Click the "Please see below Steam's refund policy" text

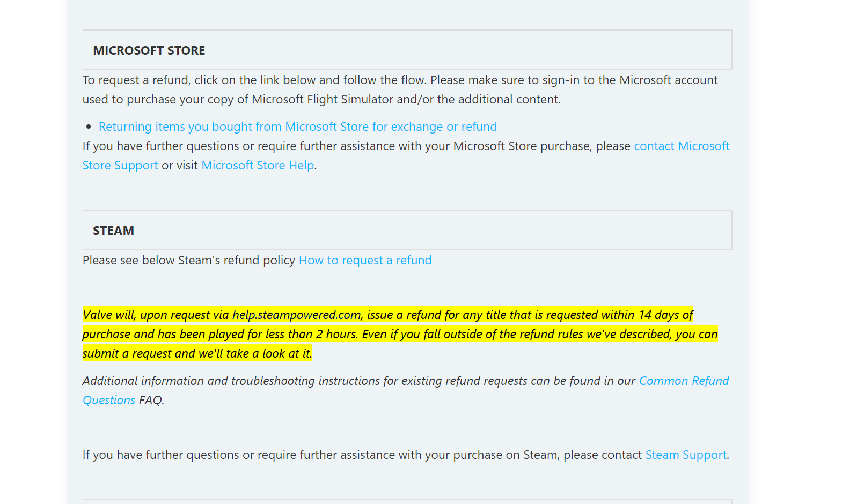pyautogui.click(x=188, y=261)
